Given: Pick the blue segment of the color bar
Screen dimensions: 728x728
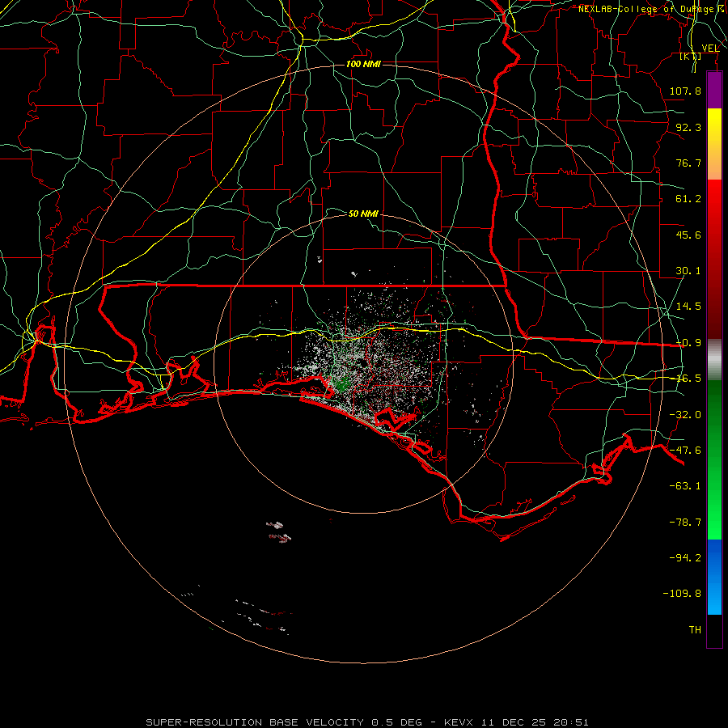Looking at the screenshot, I should pyautogui.click(x=714, y=577).
